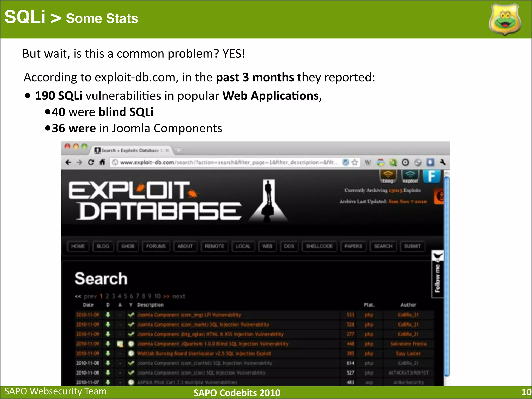532x399 pixels.
Task: Open the REMOTE nav item
Action: pyautogui.click(x=214, y=246)
